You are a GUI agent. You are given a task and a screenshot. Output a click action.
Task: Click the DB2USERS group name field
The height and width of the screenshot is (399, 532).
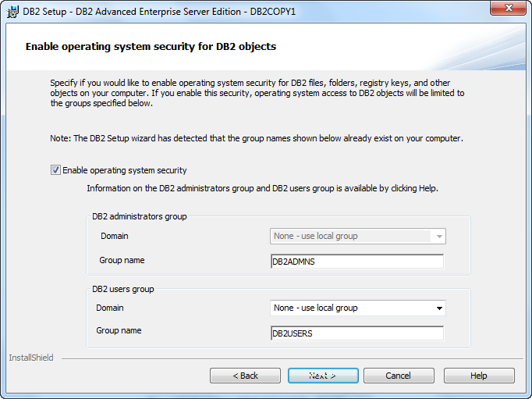pos(357,333)
